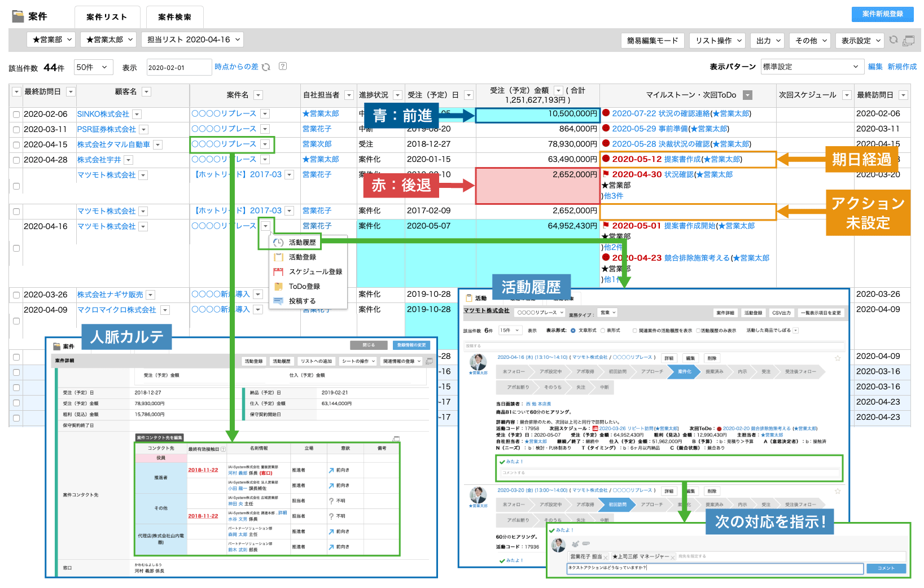The image size is (924, 588).
Task: Click 編集 link beside 表示パターン
Action: [x=875, y=67]
